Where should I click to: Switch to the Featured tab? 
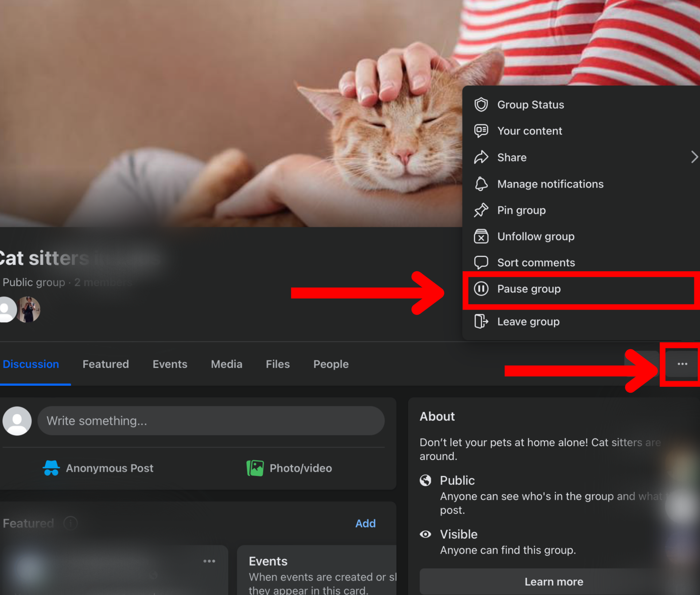point(106,364)
